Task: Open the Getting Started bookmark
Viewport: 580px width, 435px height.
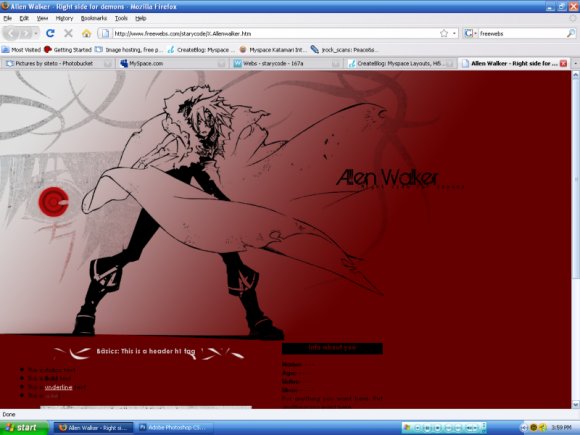Action: tap(68, 50)
